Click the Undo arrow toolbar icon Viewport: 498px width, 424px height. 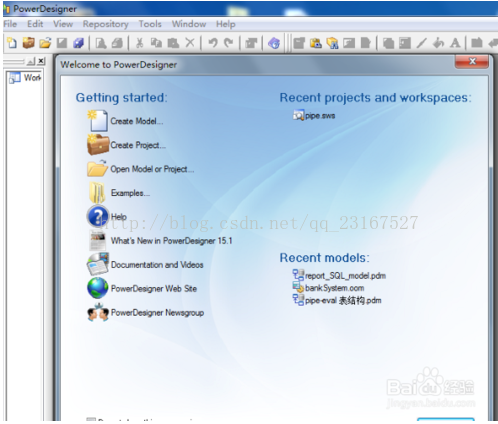tap(212, 43)
